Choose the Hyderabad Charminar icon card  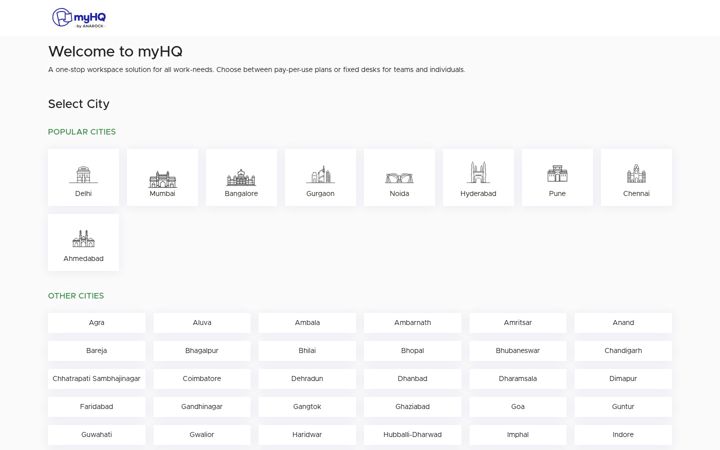(478, 177)
